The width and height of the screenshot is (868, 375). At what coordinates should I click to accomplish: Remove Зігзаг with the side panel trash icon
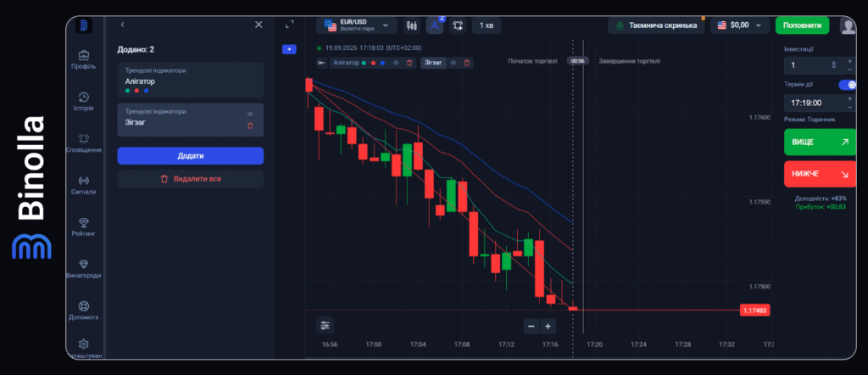[250, 126]
